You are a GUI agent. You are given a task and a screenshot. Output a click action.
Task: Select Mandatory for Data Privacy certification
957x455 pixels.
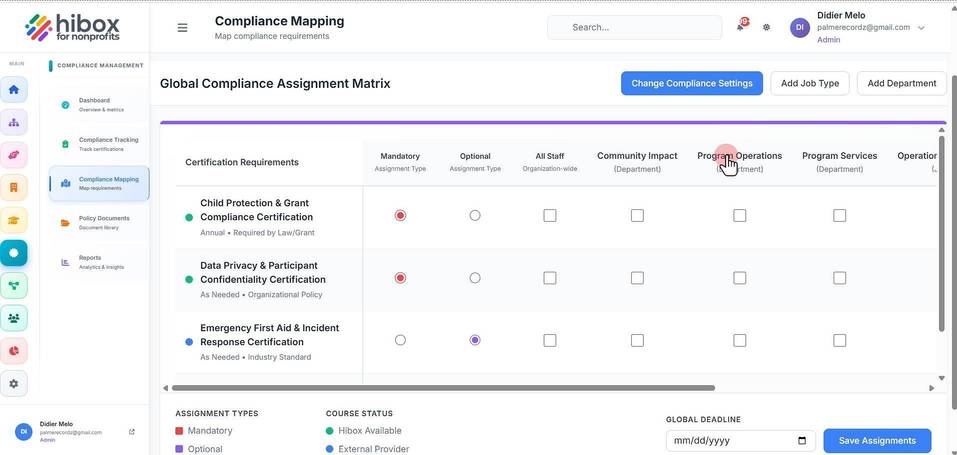click(x=400, y=278)
